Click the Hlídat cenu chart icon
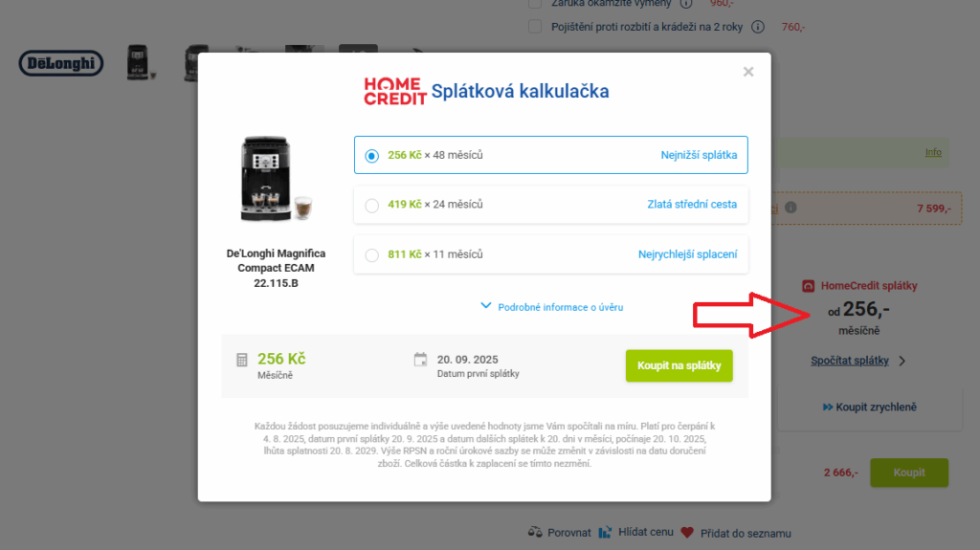 click(605, 533)
